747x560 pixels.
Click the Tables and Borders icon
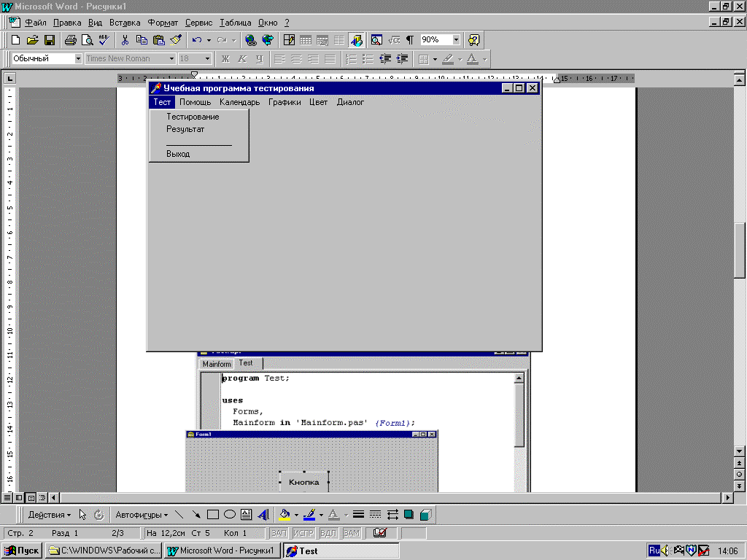coord(289,41)
